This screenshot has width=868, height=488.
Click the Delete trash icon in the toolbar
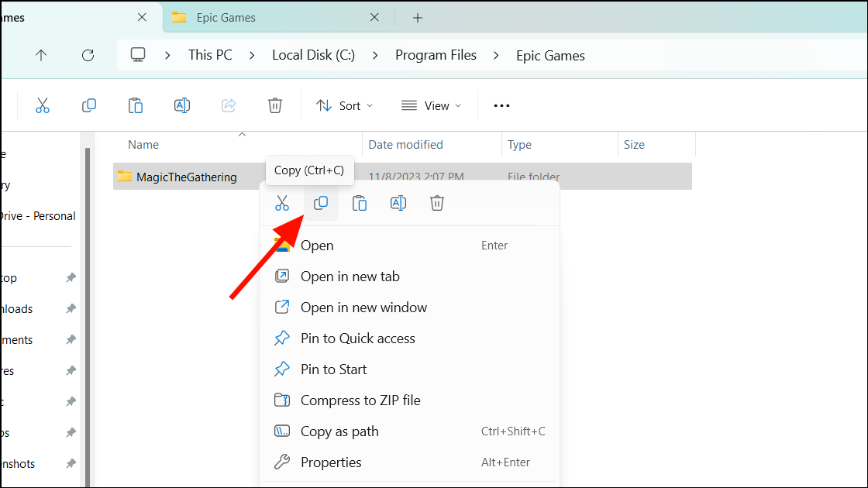(x=275, y=105)
